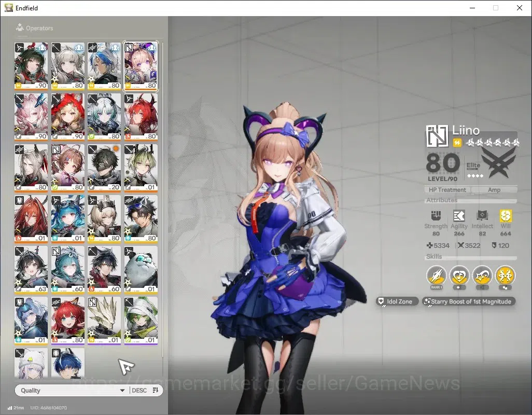Select the silver-teal haired operator with nature badge
This screenshot has height=415, width=532.
click(104, 117)
